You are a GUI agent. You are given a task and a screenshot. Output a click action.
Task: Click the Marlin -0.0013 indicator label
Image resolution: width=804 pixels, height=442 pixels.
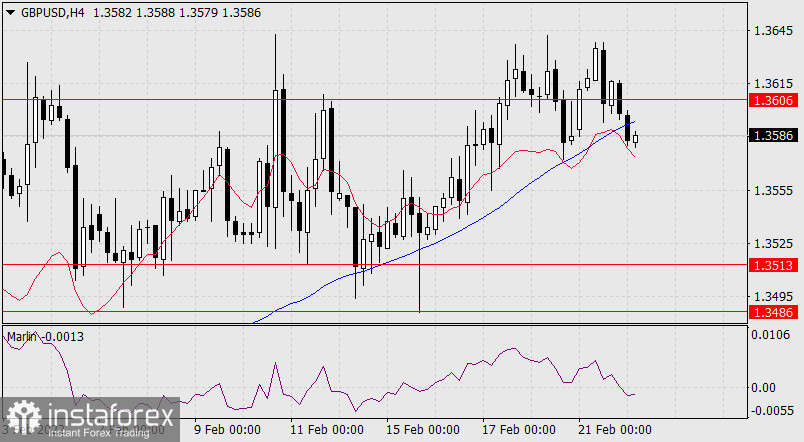tap(45, 337)
